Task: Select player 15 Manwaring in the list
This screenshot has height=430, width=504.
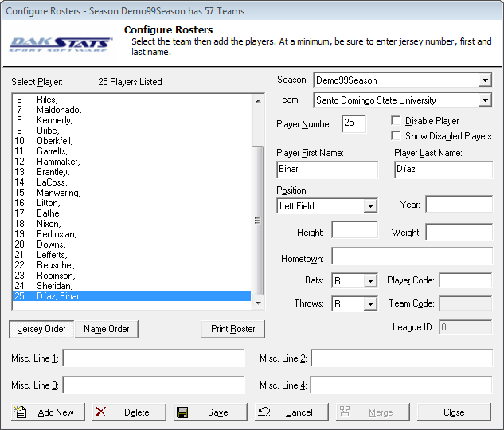Action: [58, 193]
